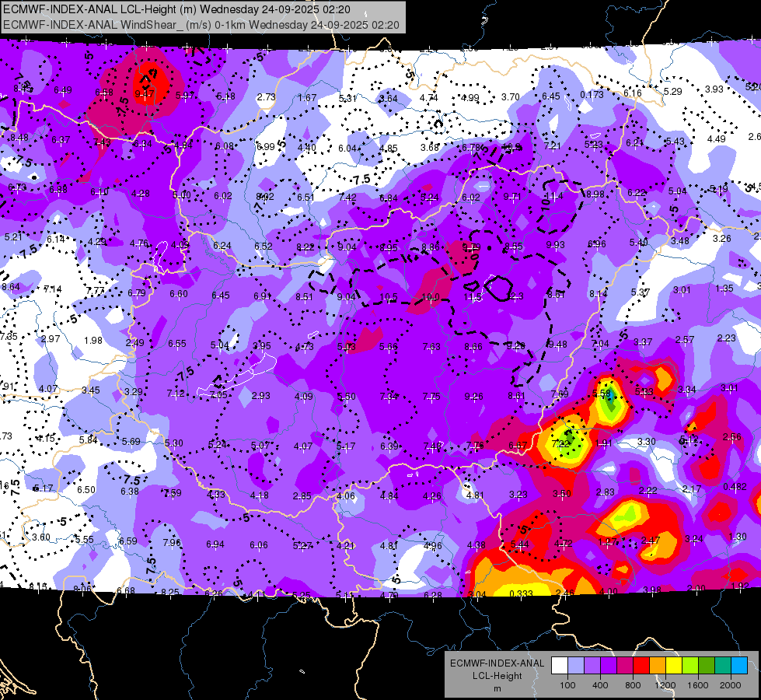Select the sky blue legend color box
Screen dimensions: 761x700
coord(738,665)
